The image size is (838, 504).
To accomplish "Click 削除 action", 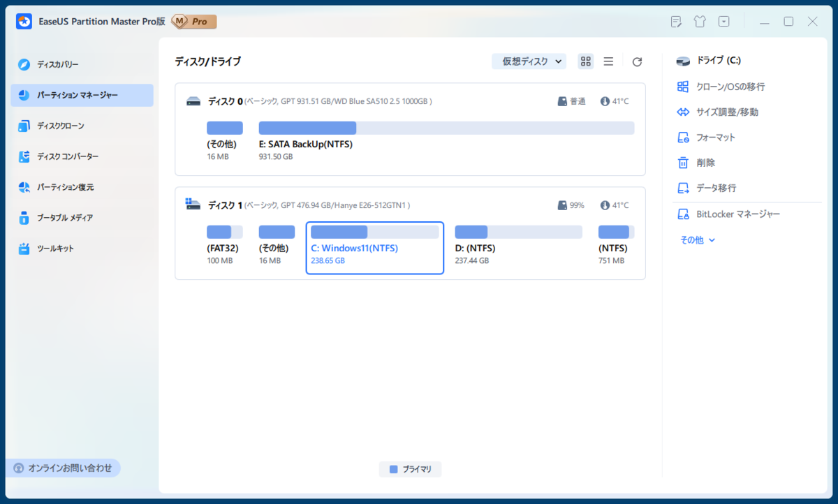I will coord(696,163).
